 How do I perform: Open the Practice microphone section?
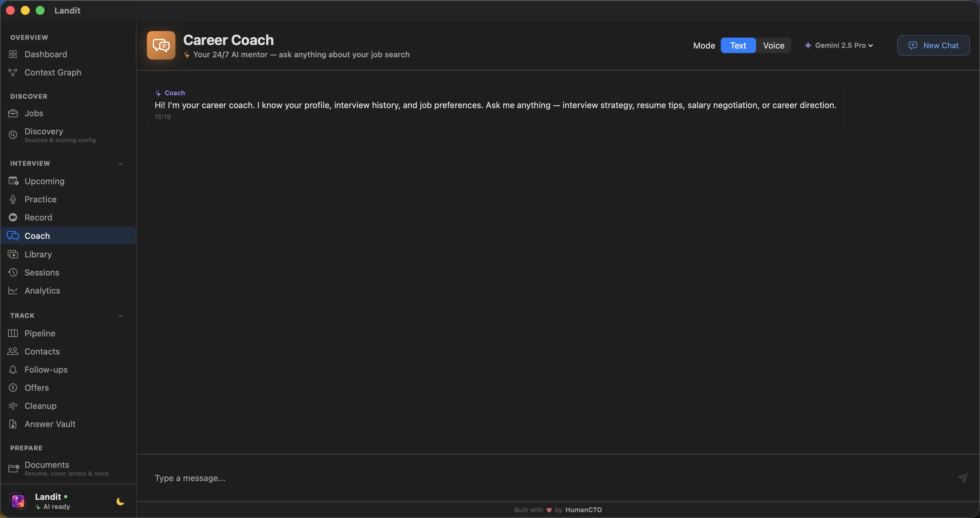(x=40, y=199)
